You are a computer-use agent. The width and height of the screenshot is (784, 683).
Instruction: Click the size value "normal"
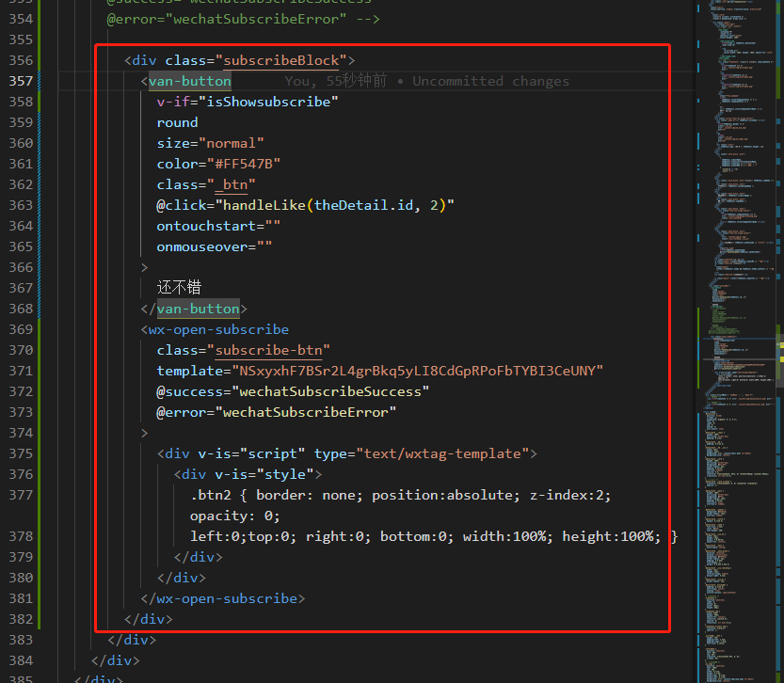[x=231, y=143]
